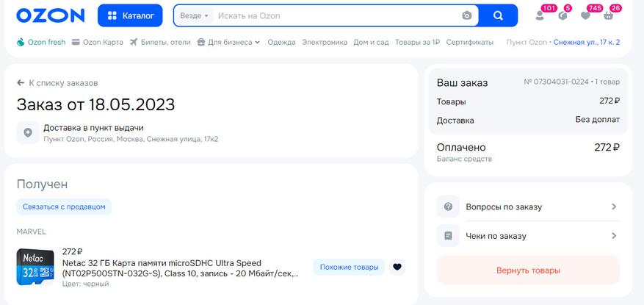Open the Netac 32 ГБ product title link
This screenshot has width=644, height=305.
pos(181,268)
